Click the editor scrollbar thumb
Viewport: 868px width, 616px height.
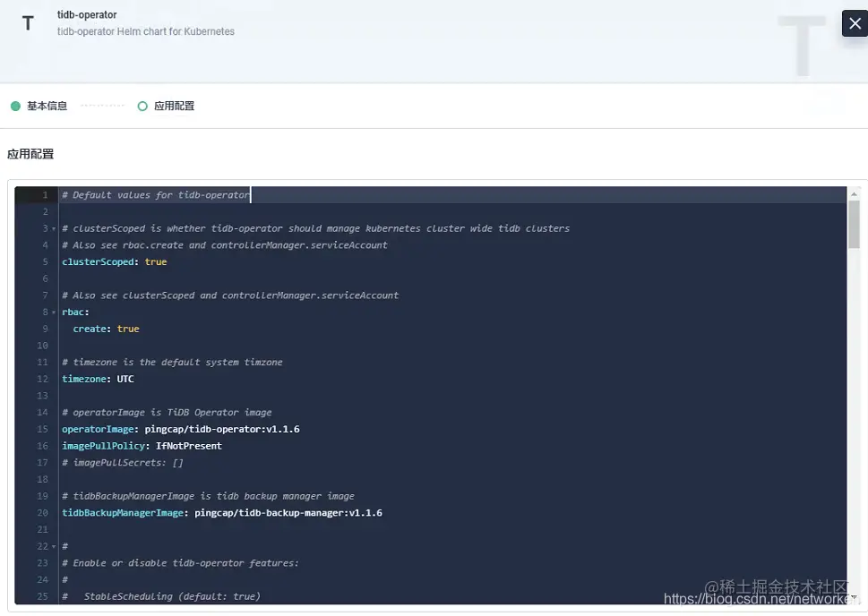(x=854, y=224)
